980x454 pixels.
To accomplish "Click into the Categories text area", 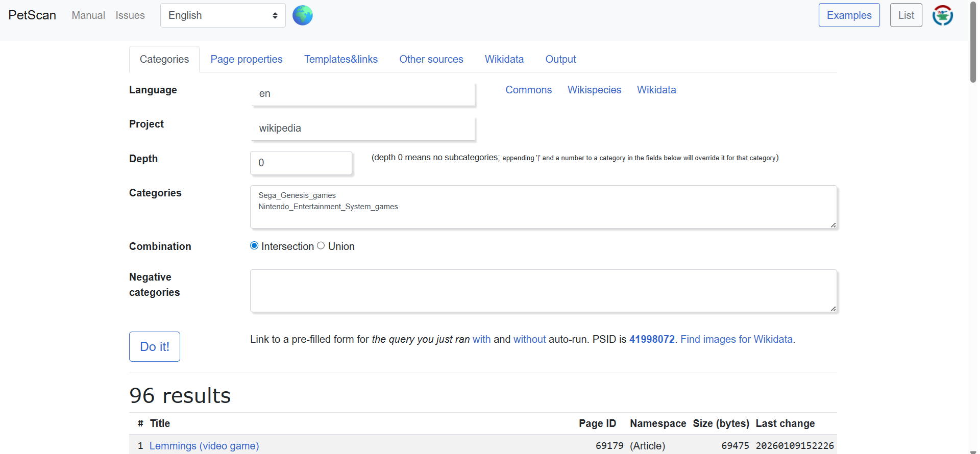I will tap(544, 207).
